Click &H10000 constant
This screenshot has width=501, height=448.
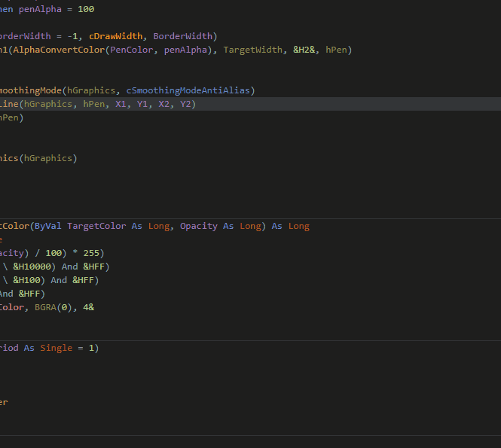click(32, 267)
